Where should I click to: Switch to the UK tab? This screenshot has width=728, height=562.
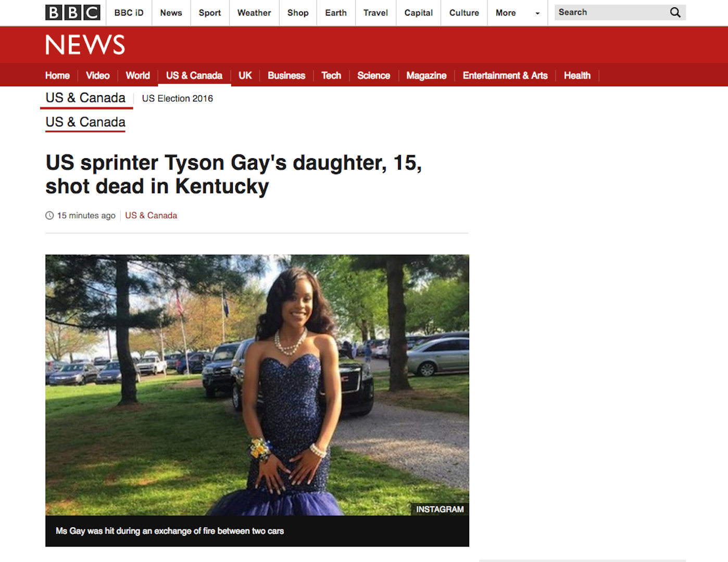[245, 75]
